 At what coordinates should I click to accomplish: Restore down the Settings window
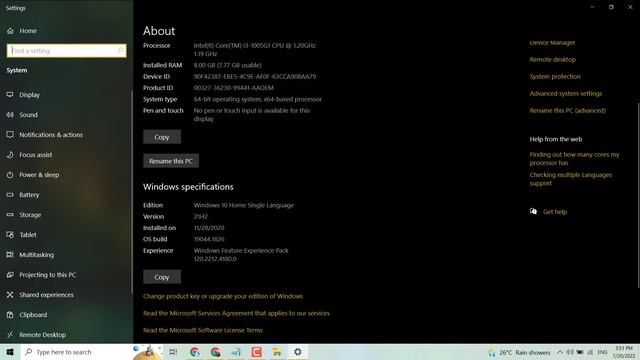click(611, 7)
